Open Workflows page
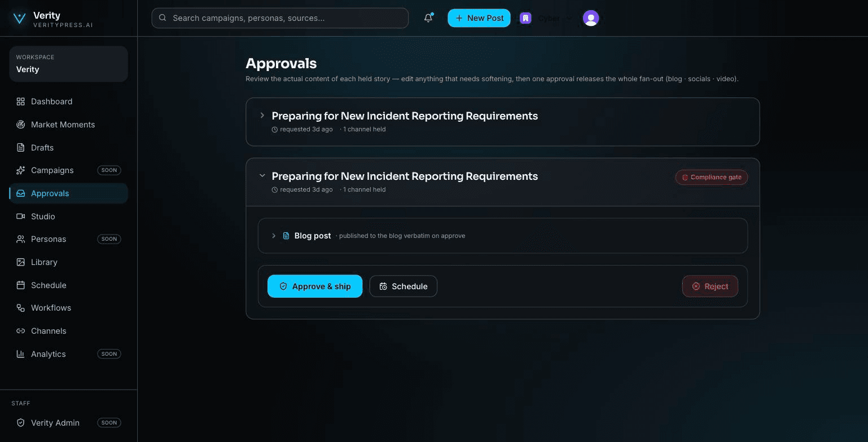The height and width of the screenshot is (442, 868). click(68, 308)
